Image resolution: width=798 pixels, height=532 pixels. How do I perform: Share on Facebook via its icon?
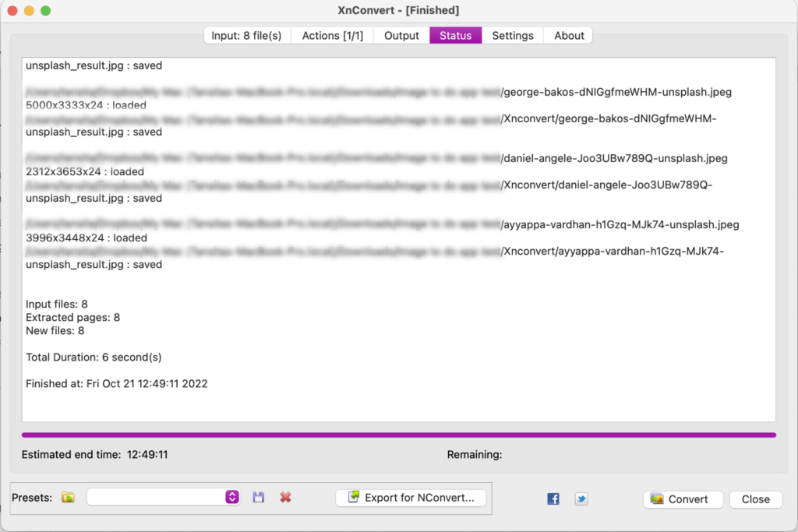point(553,499)
